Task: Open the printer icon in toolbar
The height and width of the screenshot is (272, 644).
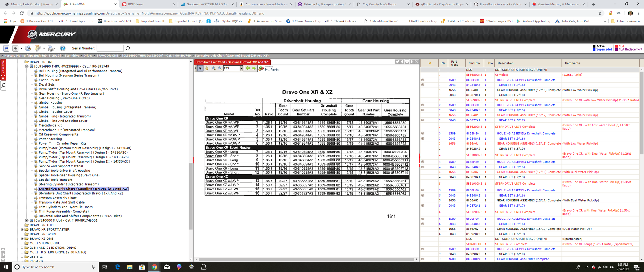Action: [51, 48]
